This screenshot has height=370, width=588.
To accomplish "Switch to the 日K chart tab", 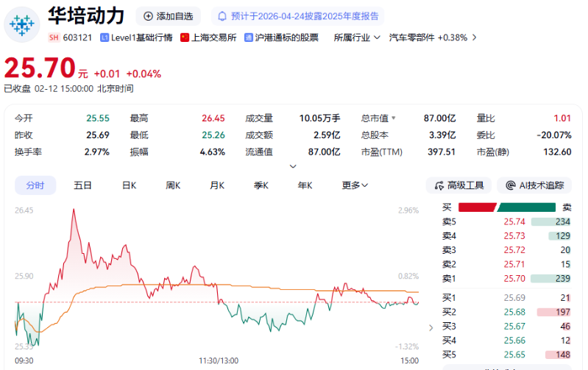I will click(129, 185).
